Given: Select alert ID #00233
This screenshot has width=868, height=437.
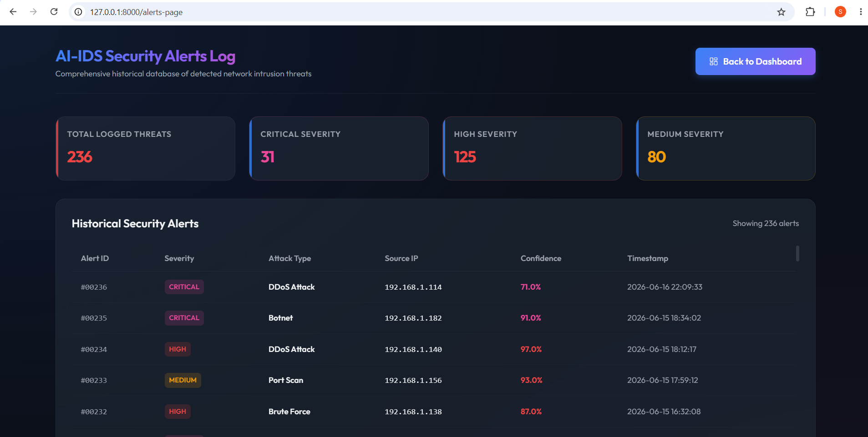Looking at the screenshot, I should pyautogui.click(x=94, y=381).
